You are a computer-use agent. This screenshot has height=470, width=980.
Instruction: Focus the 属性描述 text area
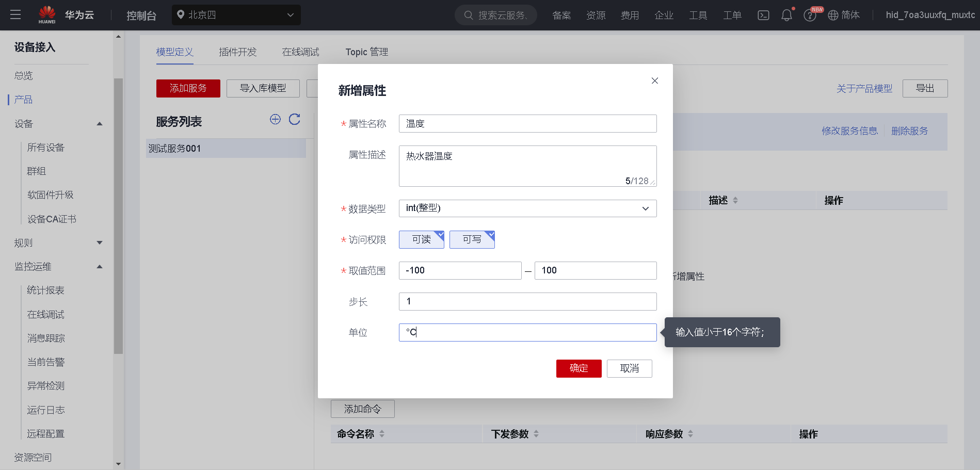[527, 166]
